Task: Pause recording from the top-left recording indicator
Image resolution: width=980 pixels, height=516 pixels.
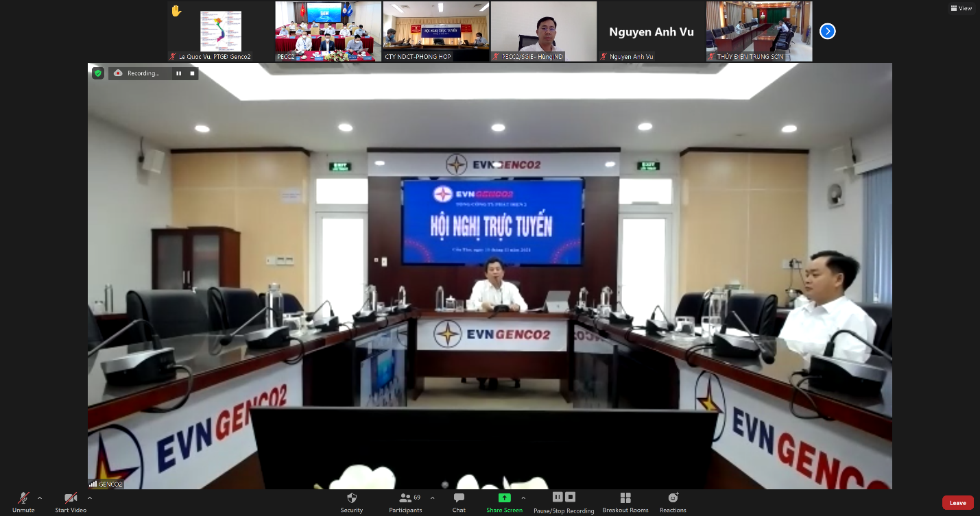Action: (x=179, y=73)
